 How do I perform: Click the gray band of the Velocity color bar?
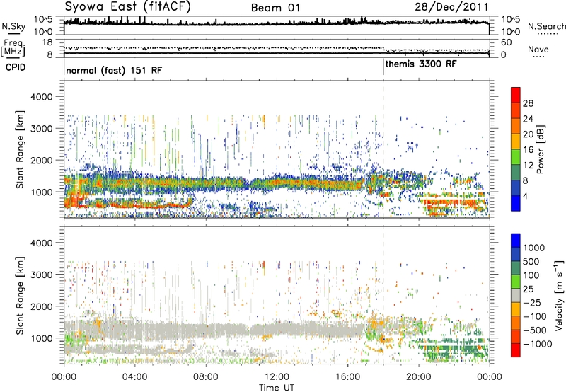click(x=516, y=296)
